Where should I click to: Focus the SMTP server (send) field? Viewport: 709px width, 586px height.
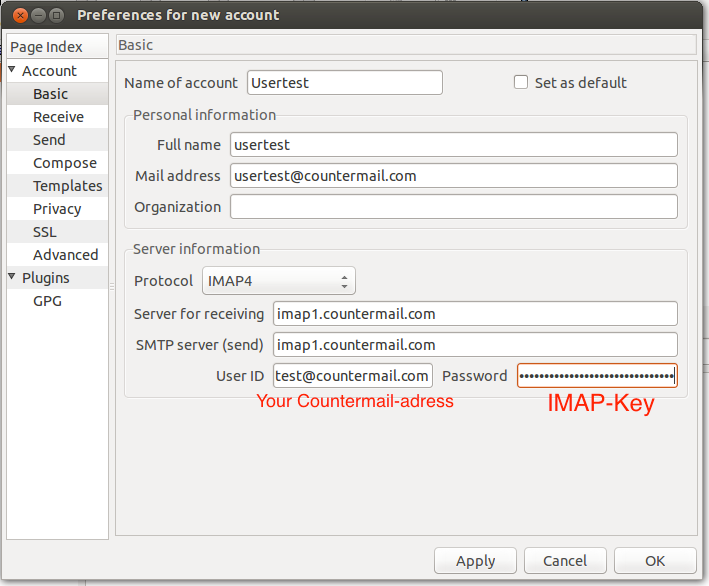[475, 345]
